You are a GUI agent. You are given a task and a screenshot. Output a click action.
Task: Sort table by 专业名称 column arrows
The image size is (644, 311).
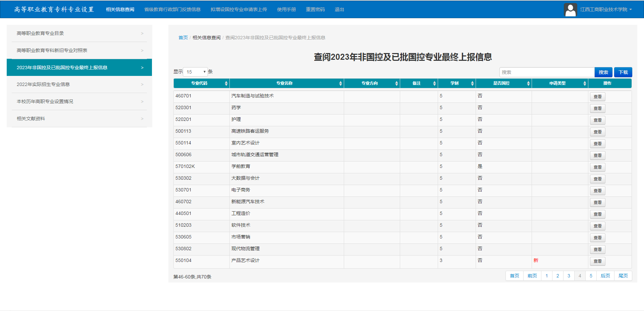click(x=340, y=83)
